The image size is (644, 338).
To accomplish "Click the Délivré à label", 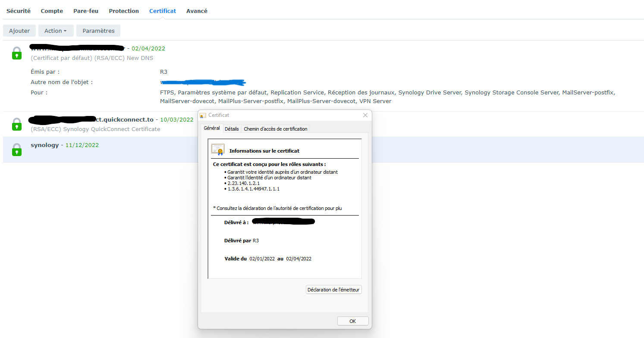I will 236,222.
